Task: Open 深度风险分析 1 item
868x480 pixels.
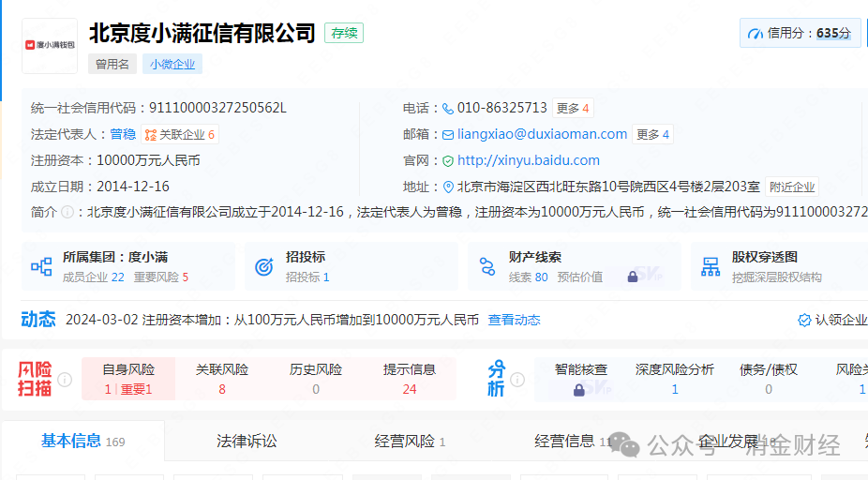Action: click(x=674, y=380)
